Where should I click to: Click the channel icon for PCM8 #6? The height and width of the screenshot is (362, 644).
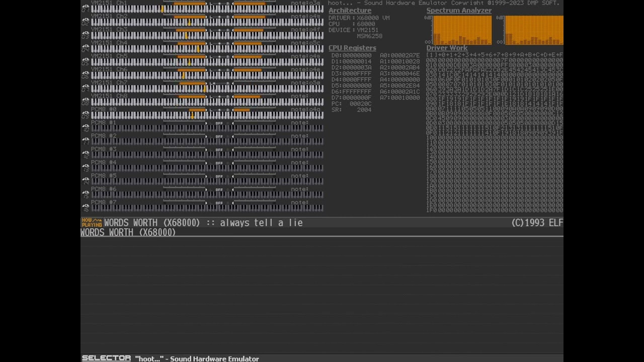click(x=86, y=194)
